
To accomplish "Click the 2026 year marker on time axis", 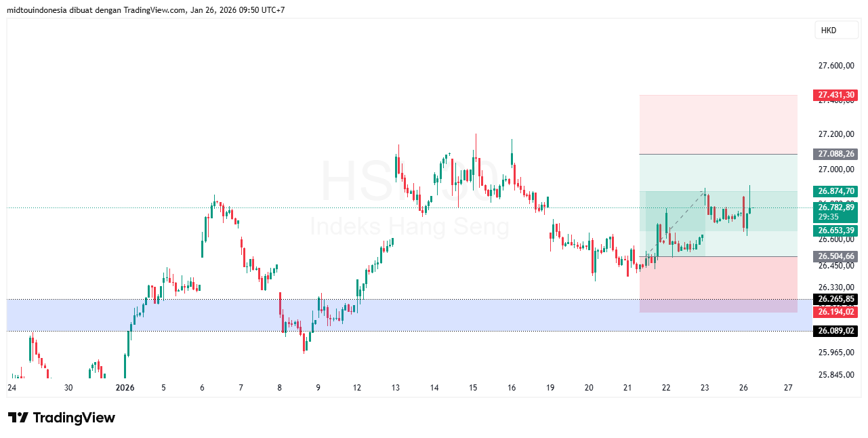I will tap(125, 388).
